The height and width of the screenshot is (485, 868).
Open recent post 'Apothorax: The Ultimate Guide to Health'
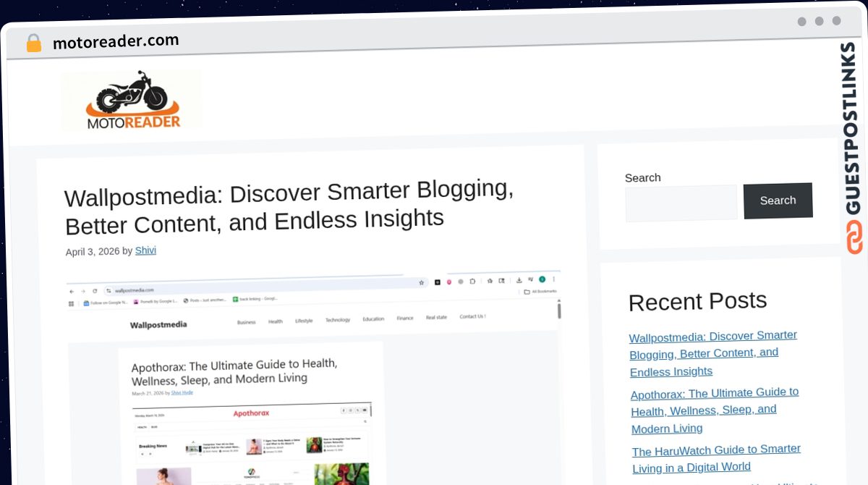point(715,410)
